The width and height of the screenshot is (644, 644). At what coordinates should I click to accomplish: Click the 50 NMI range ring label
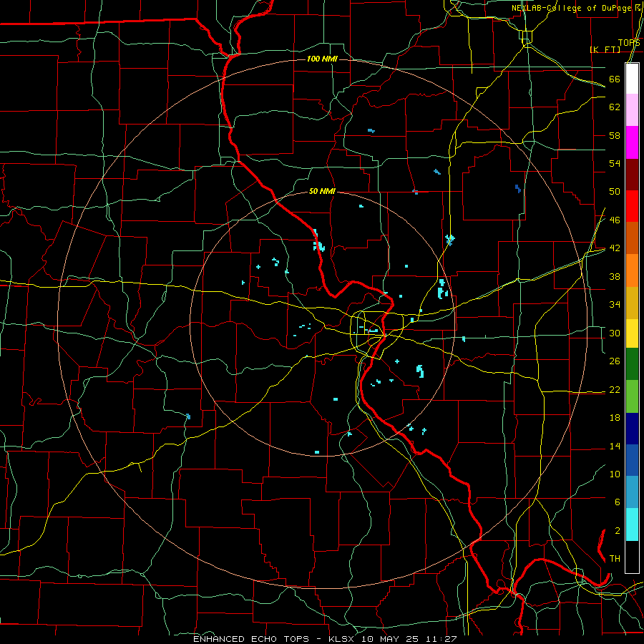pos(322,191)
